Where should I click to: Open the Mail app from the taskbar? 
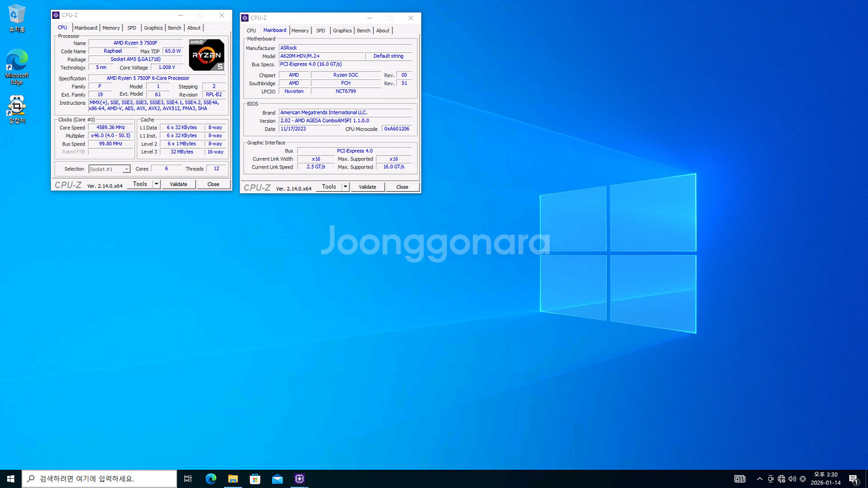277,478
